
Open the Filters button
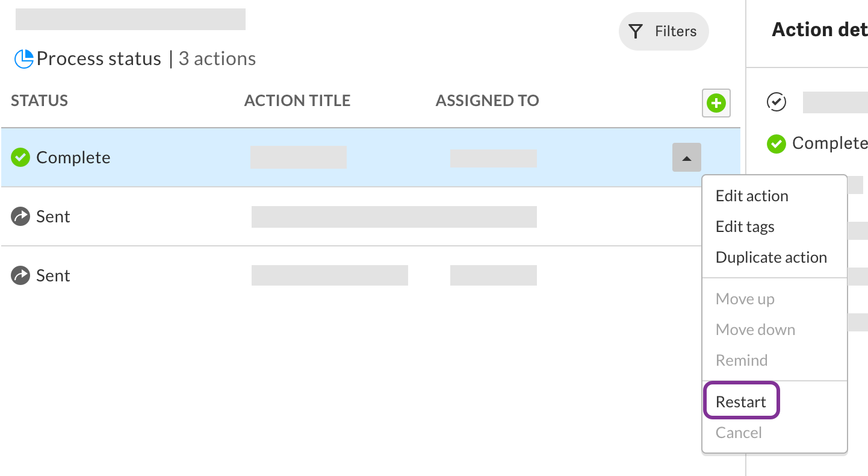pyautogui.click(x=664, y=31)
